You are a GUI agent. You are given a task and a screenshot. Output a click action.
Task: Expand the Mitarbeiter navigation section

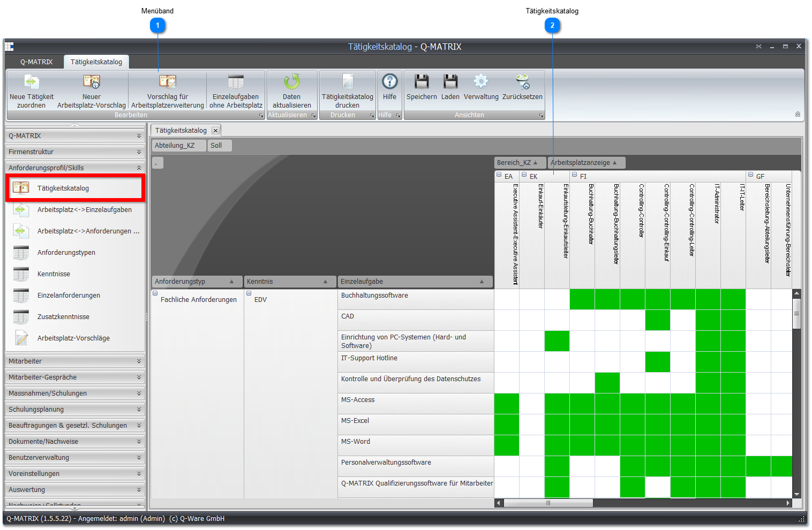75,361
